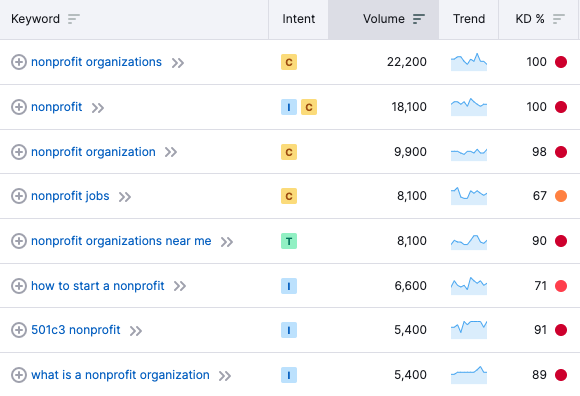Open 'nonprofit organizations near me' link
Viewport: 580px width, 396px height.
point(121,241)
